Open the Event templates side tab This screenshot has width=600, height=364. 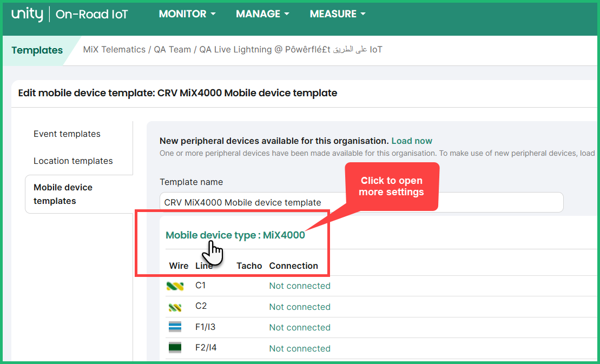[67, 134]
